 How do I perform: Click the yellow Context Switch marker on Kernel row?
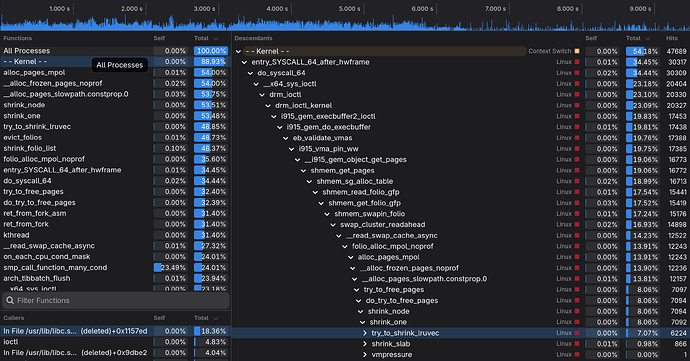point(577,51)
